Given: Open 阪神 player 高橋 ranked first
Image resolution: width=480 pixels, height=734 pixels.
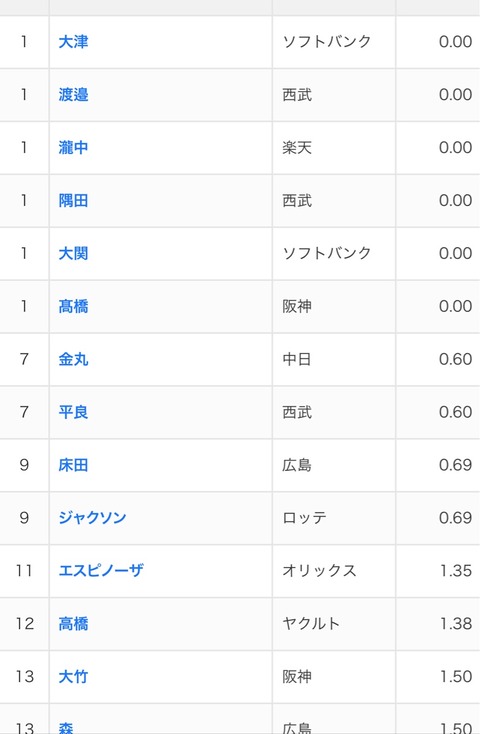Looking at the screenshot, I should (x=73, y=306).
